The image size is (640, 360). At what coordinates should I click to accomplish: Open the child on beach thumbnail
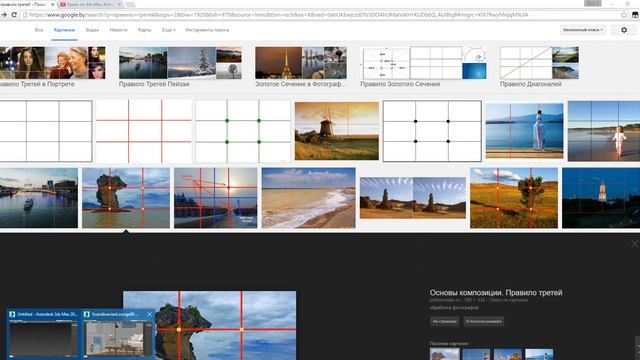604,131
